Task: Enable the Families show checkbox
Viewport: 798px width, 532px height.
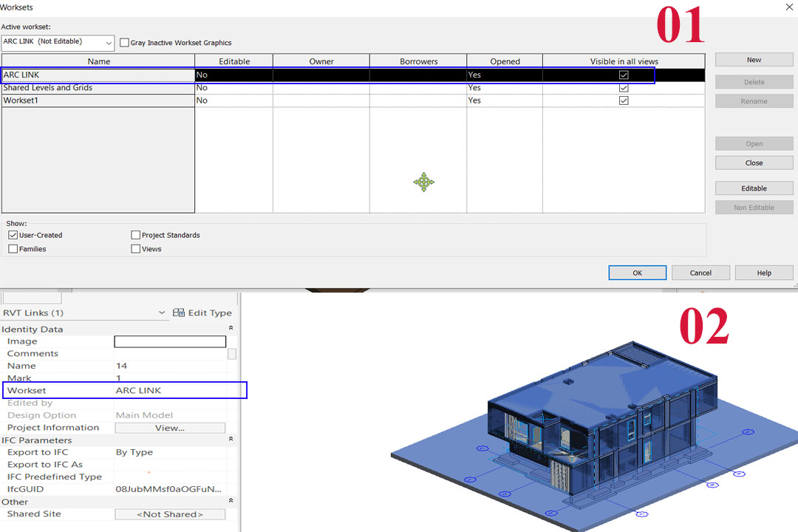Action: pos(13,248)
